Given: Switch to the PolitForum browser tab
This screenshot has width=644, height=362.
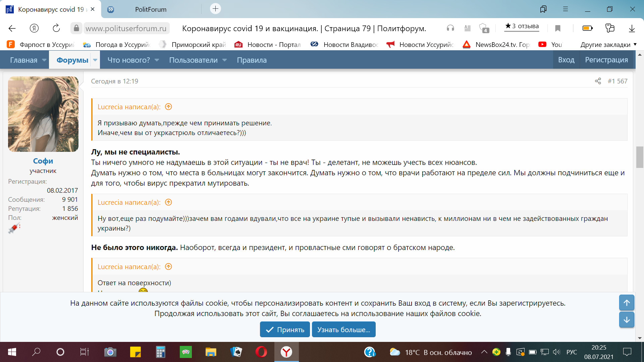Looking at the screenshot, I should coord(151,9).
